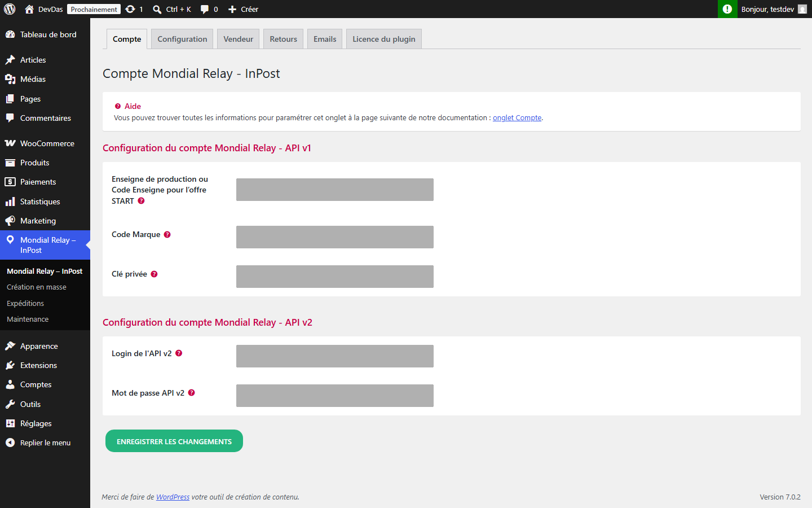Screen dimensions: 812x508
Task: Open the WordPress link in footer
Action: [173, 497]
